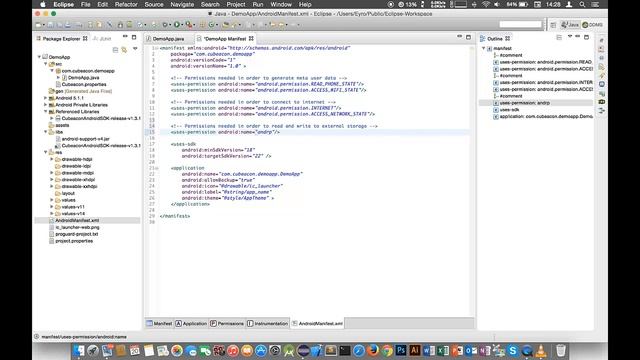Collapse the application element fold at line 21

pos(157,168)
